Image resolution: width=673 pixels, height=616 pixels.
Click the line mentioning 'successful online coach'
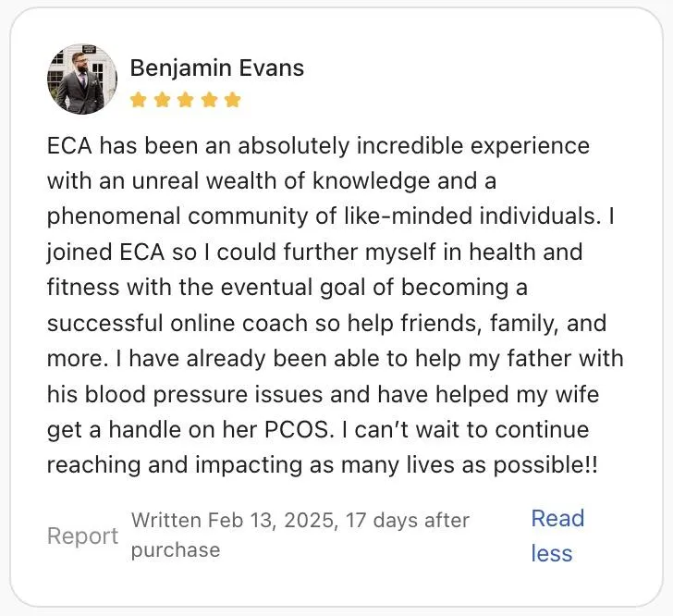pyautogui.click(x=326, y=323)
